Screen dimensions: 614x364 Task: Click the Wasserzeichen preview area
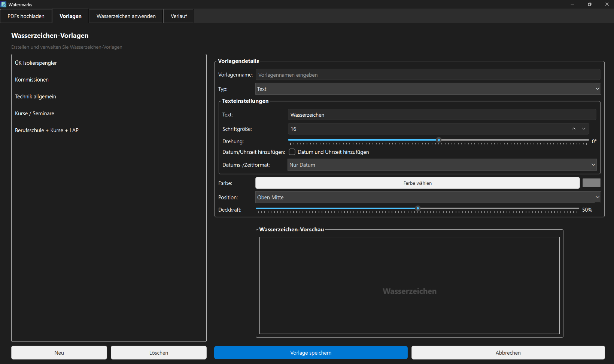click(x=410, y=285)
